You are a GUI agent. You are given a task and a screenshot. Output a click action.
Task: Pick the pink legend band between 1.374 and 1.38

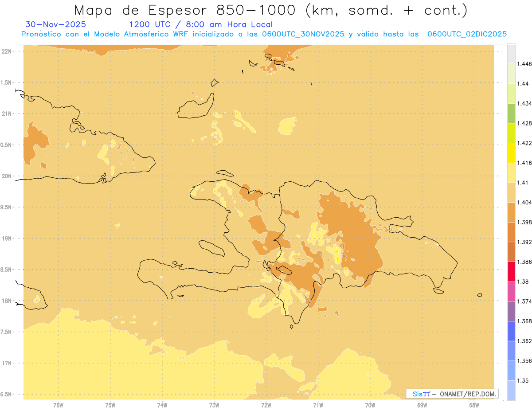click(511, 291)
